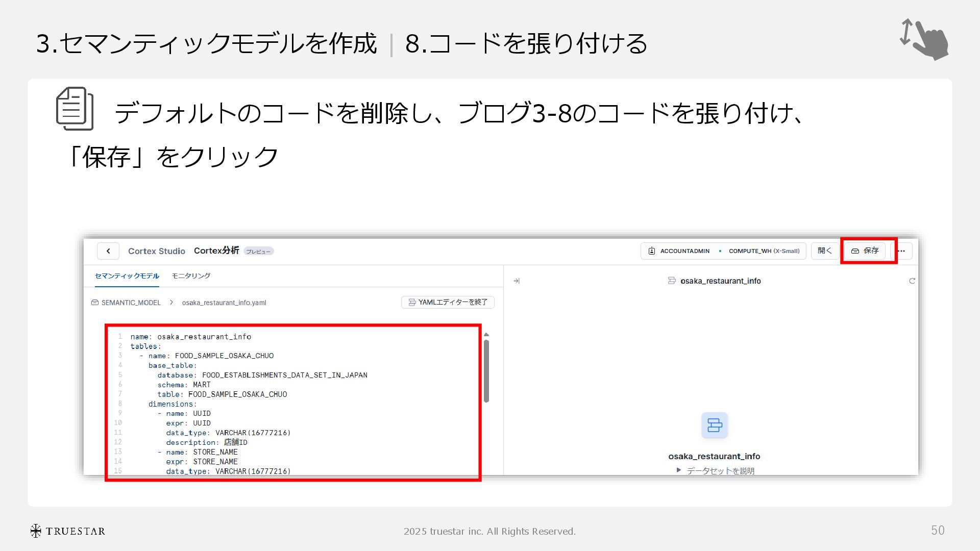This screenshot has height=551, width=980.
Task: Click the 'base_table:' line
Action: [173, 365]
